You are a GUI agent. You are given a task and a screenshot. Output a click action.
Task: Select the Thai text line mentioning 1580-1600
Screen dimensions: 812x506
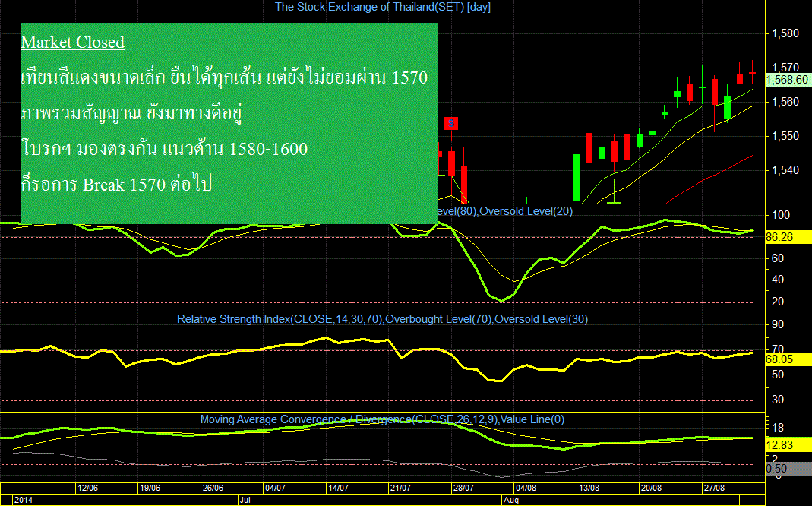(164, 149)
